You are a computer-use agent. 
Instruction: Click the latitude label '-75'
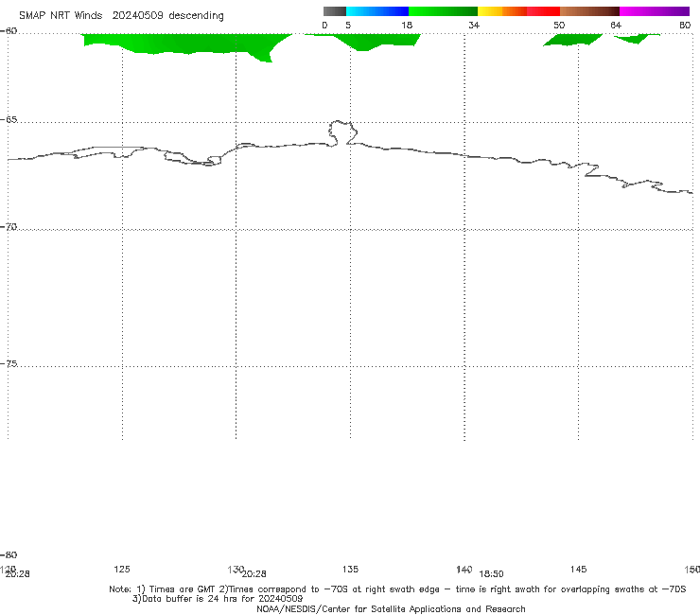click(x=9, y=363)
